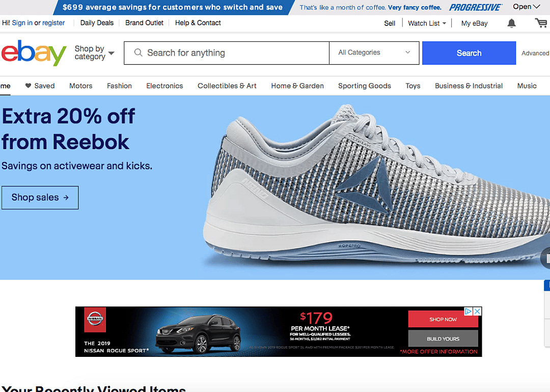Click the eBay logo
The height and width of the screenshot is (392, 550).
[33, 53]
